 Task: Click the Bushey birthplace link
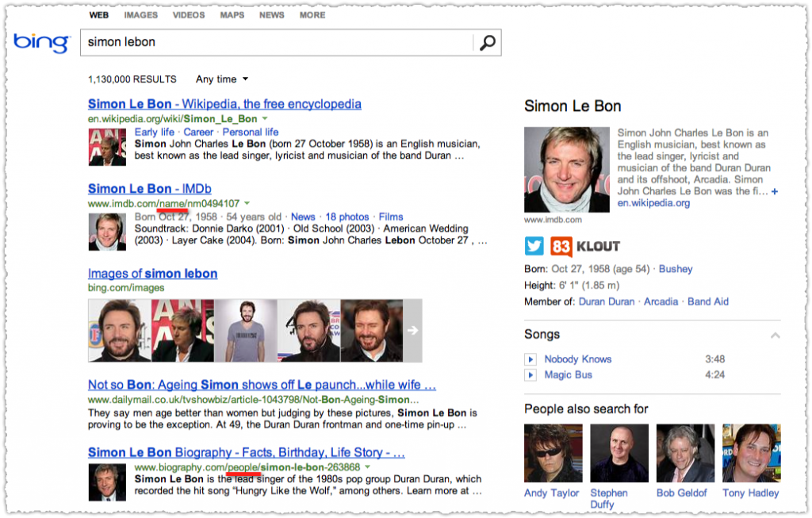point(676,269)
